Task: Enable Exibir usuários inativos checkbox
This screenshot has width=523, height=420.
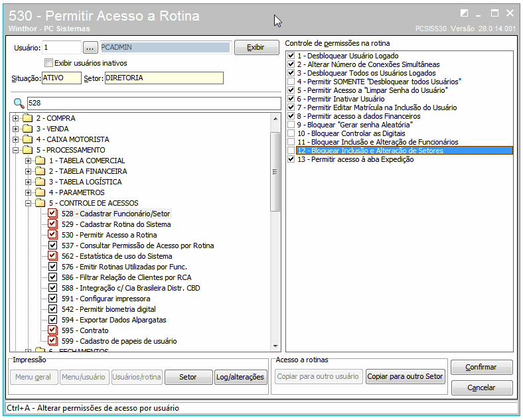Action: [48, 62]
